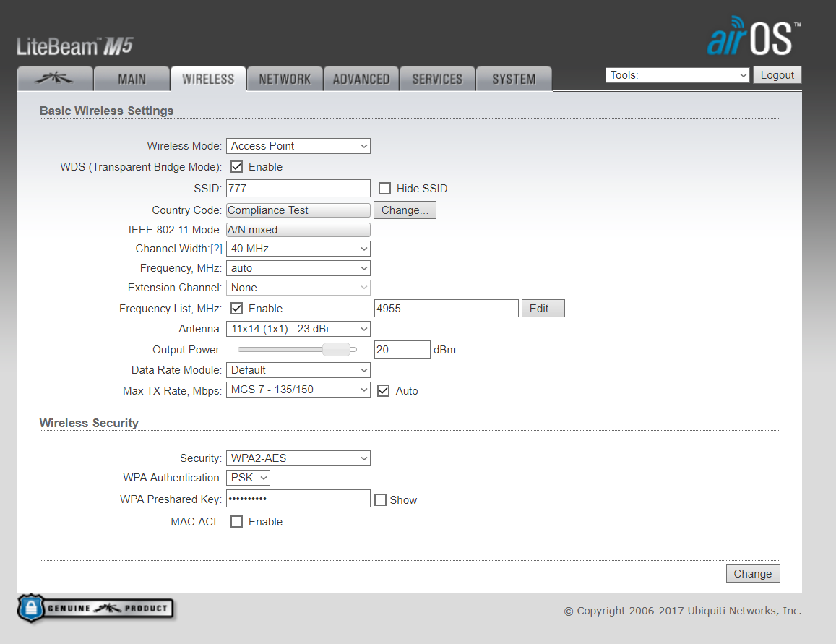Open the Extension Channel dropdown
This screenshot has width=836, height=644.
[x=298, y=288]
